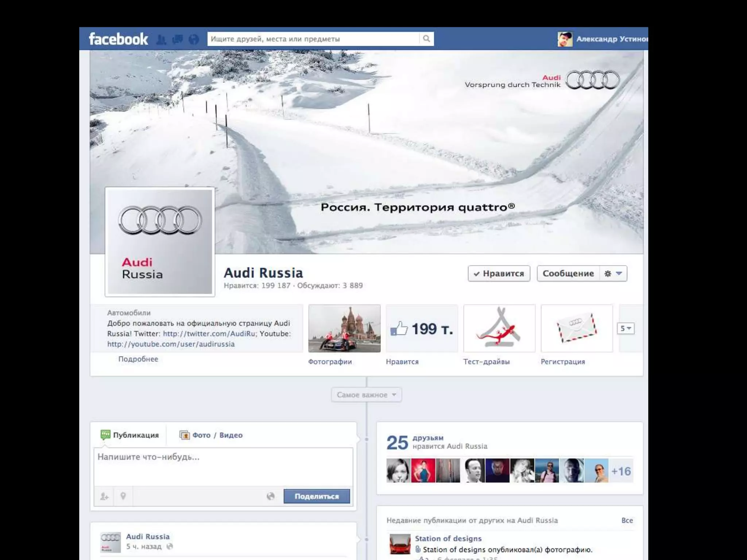The height and width of the screenshot is (560, 747).
Task: Open the twitter.com/AudiRu link
Action: (209, 334)
